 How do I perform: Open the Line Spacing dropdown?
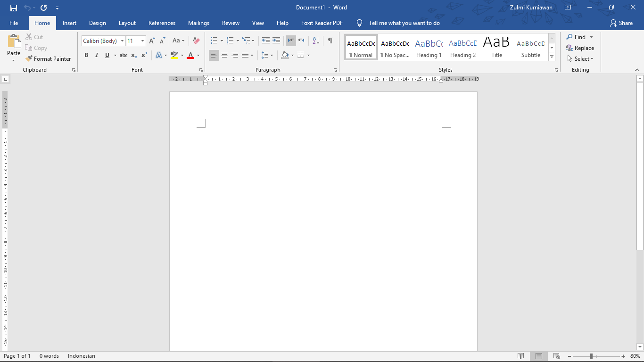click(267, 55)
